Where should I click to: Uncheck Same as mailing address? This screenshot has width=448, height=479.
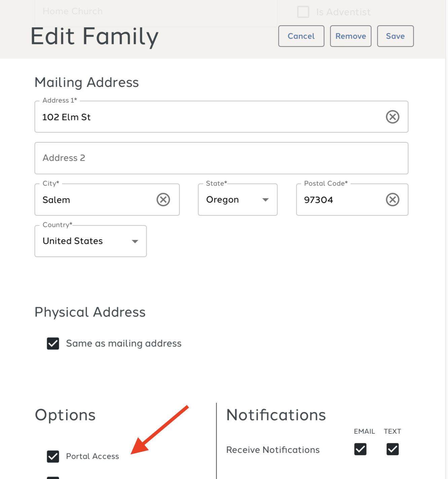pyautogui.click(x=53, y=343)
